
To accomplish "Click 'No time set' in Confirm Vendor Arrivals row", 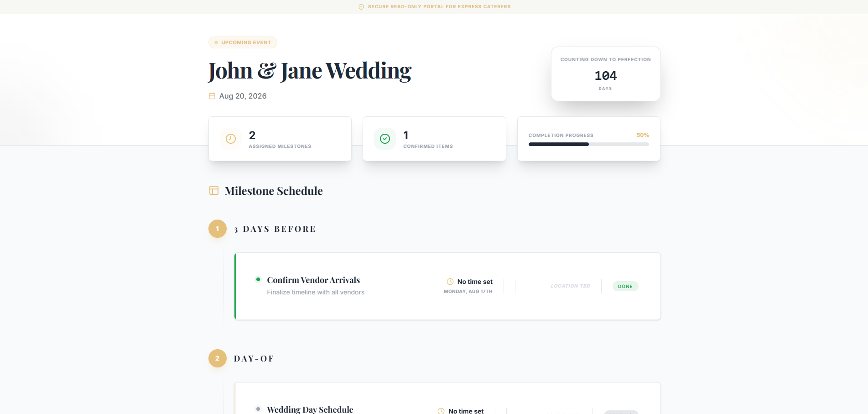I will pos(475,282).
